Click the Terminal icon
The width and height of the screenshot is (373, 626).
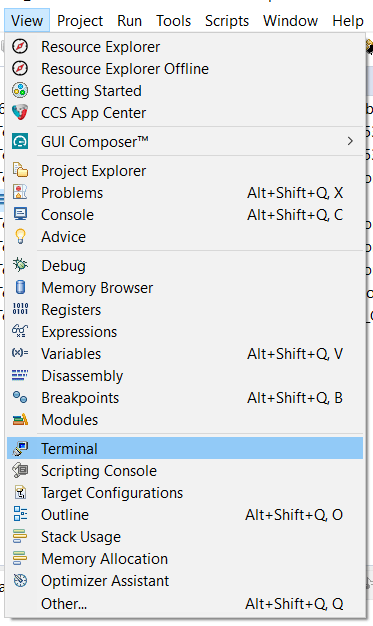pyautogui.click(x=20, y=448)
